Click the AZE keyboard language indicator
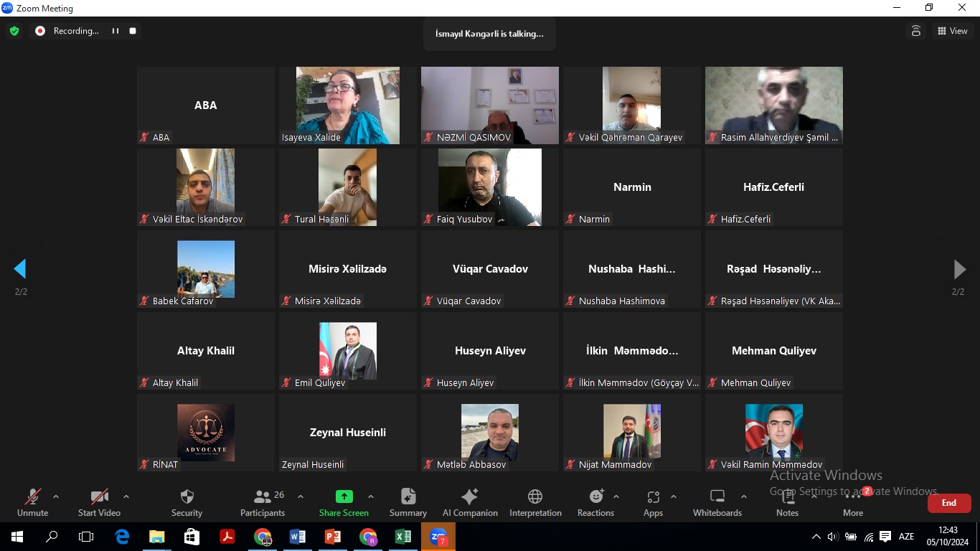The height and width of the screenshot is (551, 980). [x=906, y=537]
